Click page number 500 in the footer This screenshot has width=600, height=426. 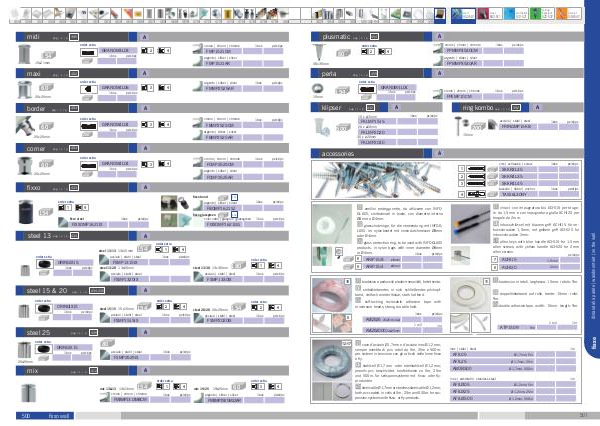click(x=26, y=416)
